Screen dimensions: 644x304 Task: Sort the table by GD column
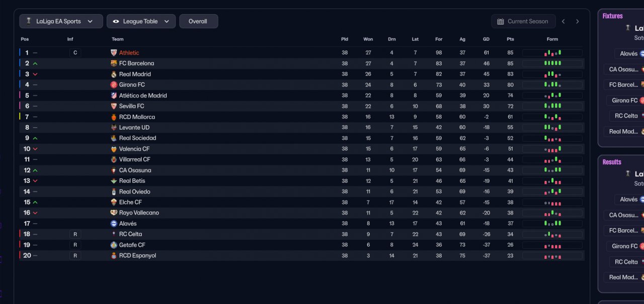pyautogui.click(x=486, y=39)
